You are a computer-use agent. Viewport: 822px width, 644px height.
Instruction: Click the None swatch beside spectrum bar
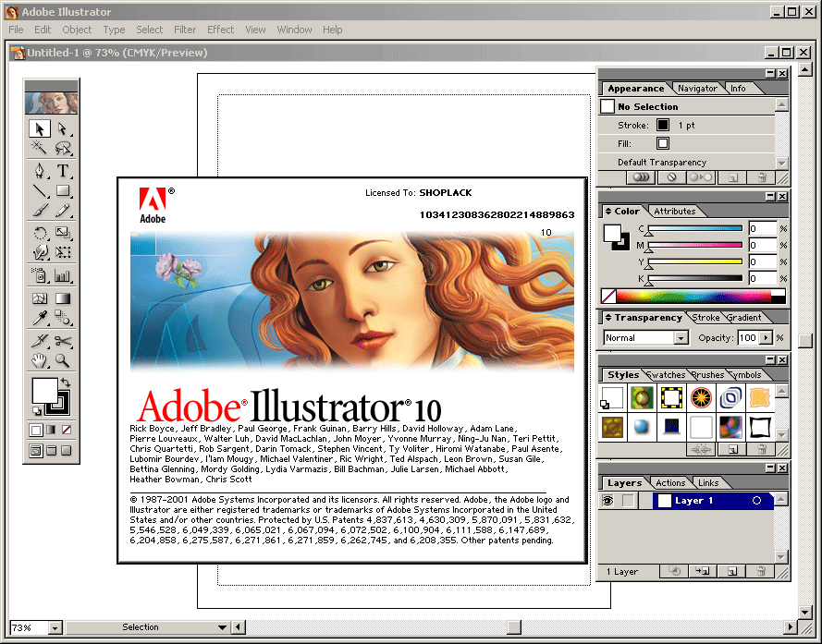pos(608,296)
